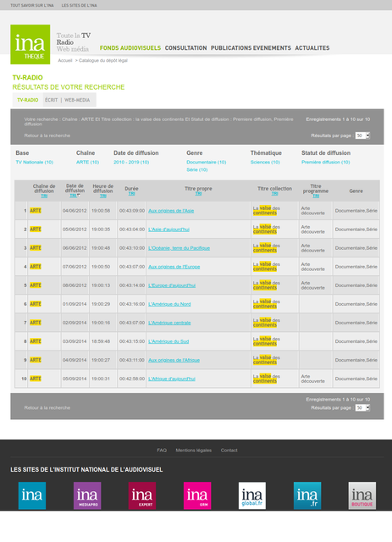Open Aux origines de l'Asie
This screenshot has width=392, height=542.
point(171,211)
